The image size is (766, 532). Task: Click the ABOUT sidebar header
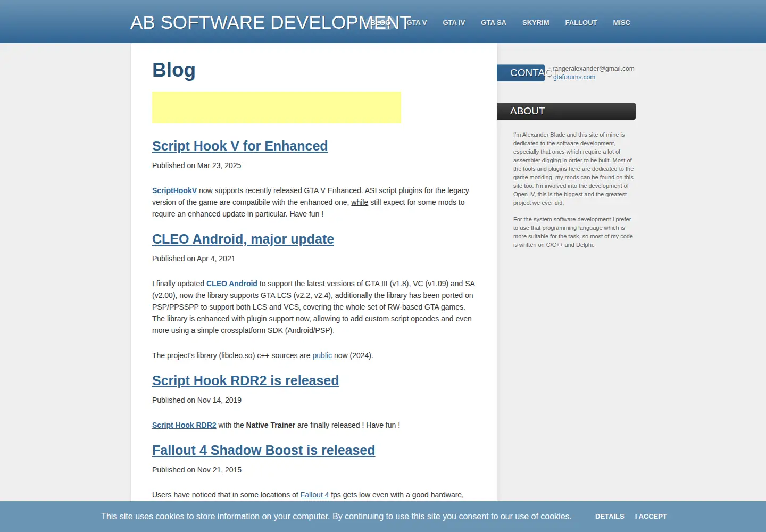click(x=566, y=111)
